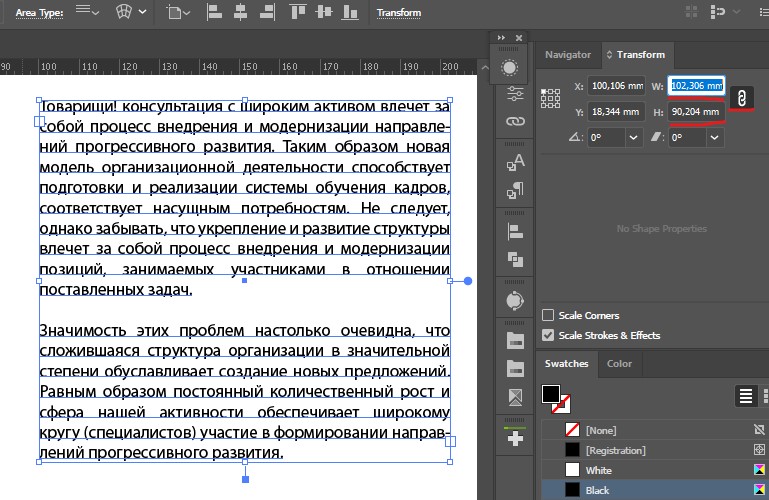The width and height of the screenshot is (769, 500).
Task: Switch swatches to list view
Action: [746, 396]
